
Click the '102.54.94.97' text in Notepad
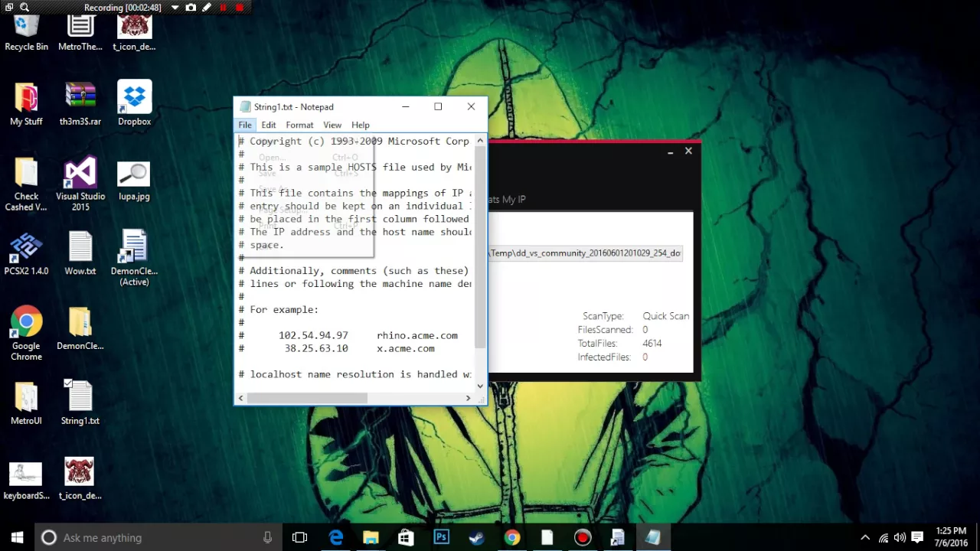313,335
